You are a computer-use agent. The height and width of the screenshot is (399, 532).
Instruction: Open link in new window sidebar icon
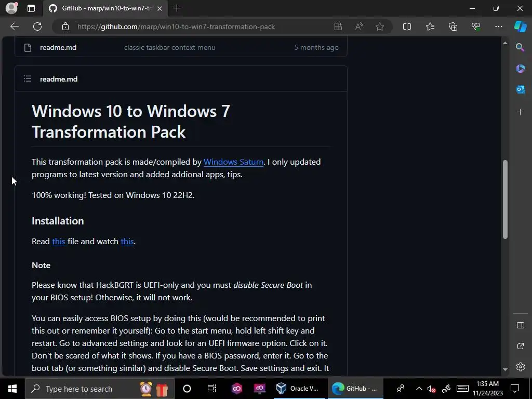(521, 346)
